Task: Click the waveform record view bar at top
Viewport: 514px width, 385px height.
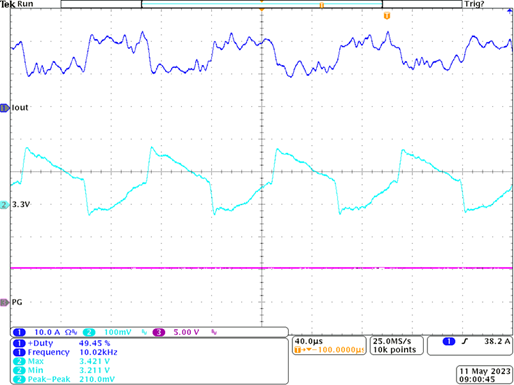Action: click(262, 4)
